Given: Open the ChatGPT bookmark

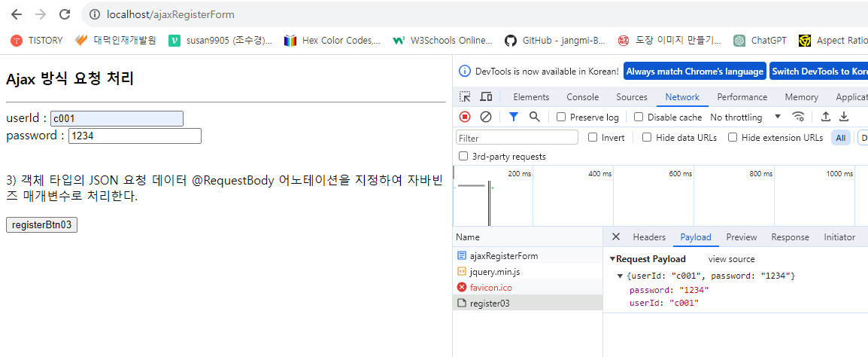Looking at the screenshot, I should click(x=760, y=41).
